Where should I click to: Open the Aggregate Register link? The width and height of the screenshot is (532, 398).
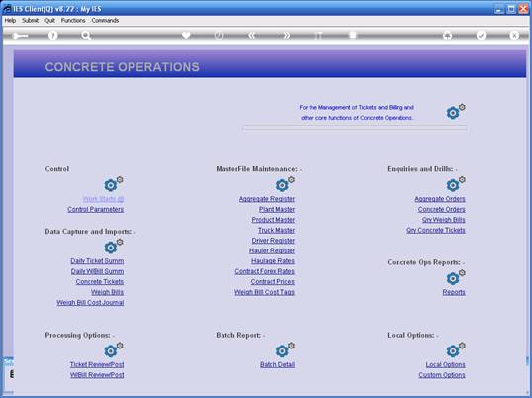click(267, 199)
